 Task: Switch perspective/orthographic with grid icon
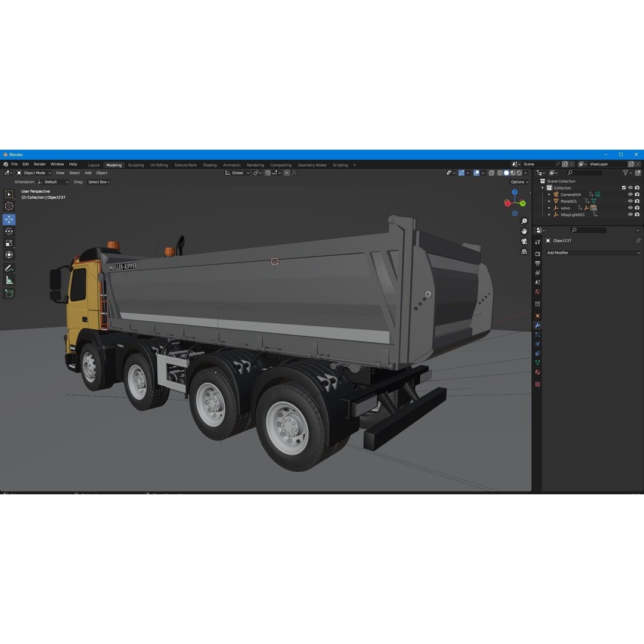[524, 252]
